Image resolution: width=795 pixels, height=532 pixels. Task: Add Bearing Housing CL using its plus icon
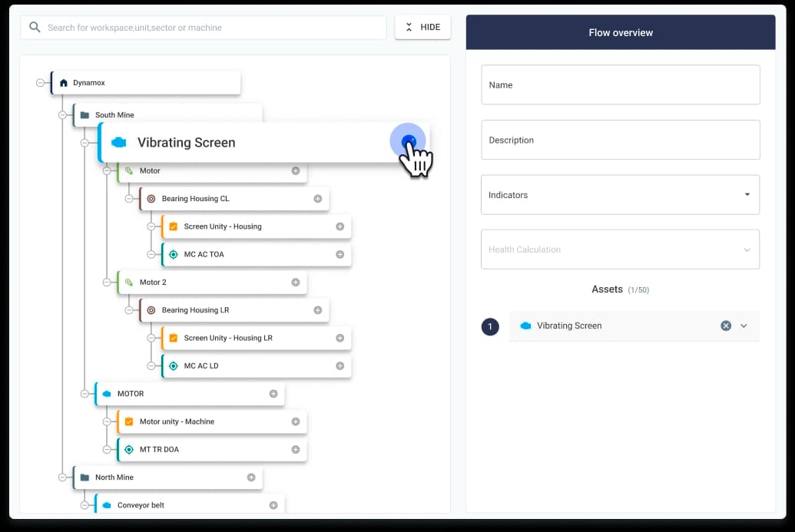[318, 199]
